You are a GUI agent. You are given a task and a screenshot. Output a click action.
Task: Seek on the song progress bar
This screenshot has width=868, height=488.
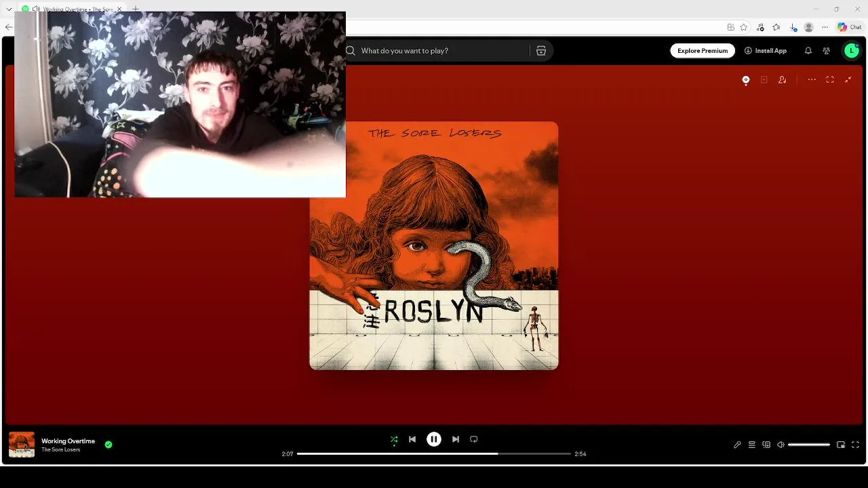click(434, 453)
